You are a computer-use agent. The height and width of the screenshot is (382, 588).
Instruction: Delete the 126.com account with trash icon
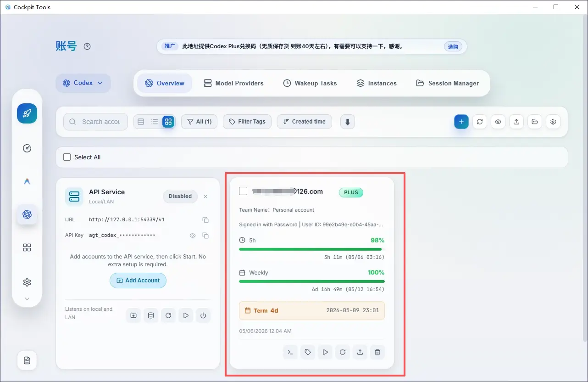[377, 352]
